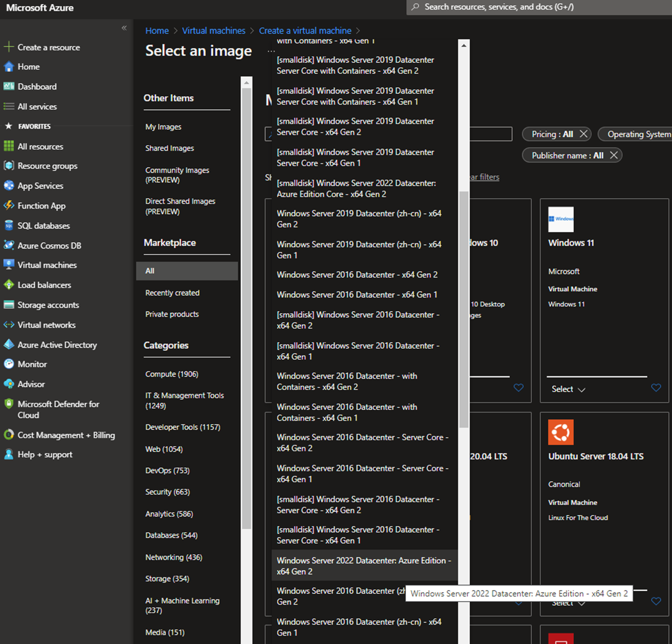Favorite the Windows 11 card with the heart
The width and height of the screenshot is (672, 644).
tap(656, 388)
